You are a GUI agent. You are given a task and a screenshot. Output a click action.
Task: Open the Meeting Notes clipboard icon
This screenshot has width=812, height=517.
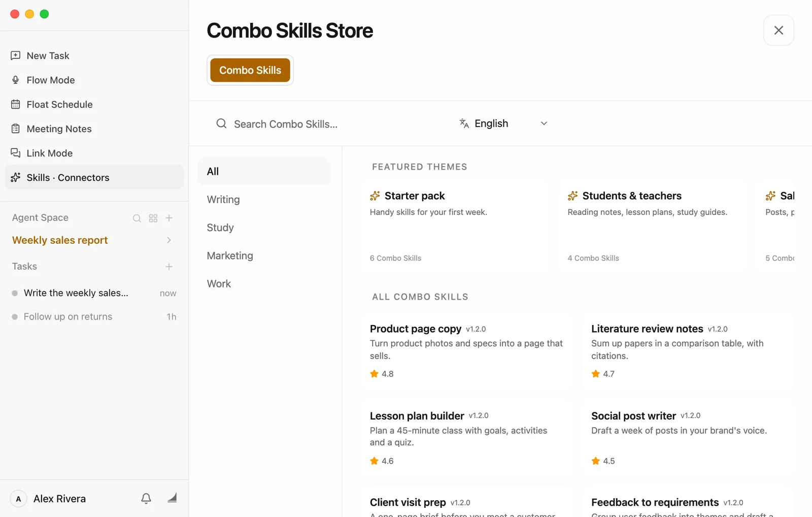(16, 128)
